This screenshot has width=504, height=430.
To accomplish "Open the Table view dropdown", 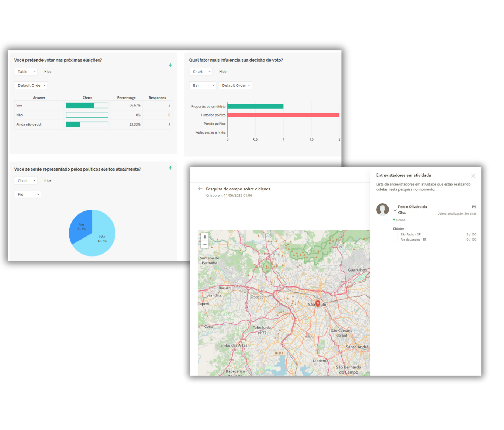I will pyautogui.click(x=26, y=72).
